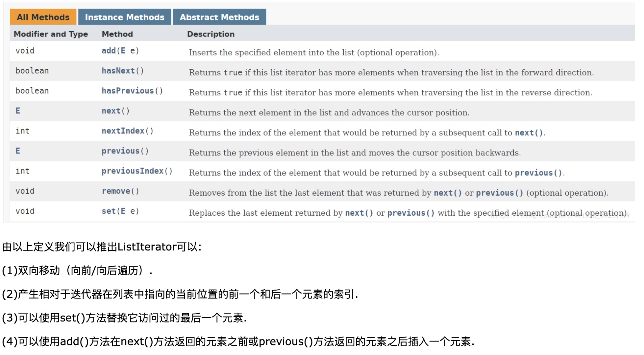Open the remove() method link
Image resolution: width=644 pixels, height=355 pixels.
116,191
